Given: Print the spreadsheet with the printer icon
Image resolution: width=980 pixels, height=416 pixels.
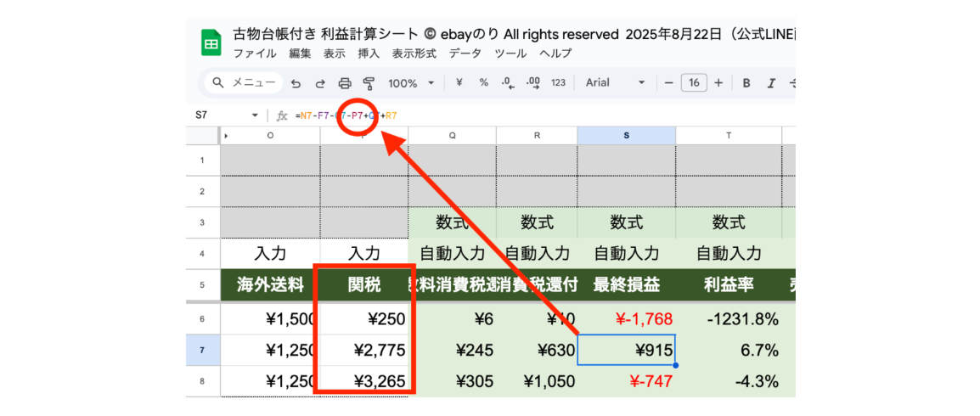Looking at the screenshot, I should tap(345, 83).
